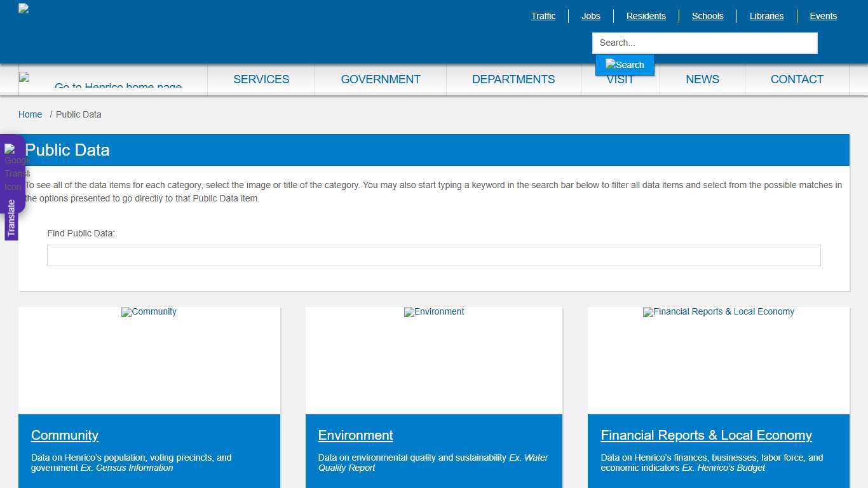Open the Libraries page

coord(766,16)
